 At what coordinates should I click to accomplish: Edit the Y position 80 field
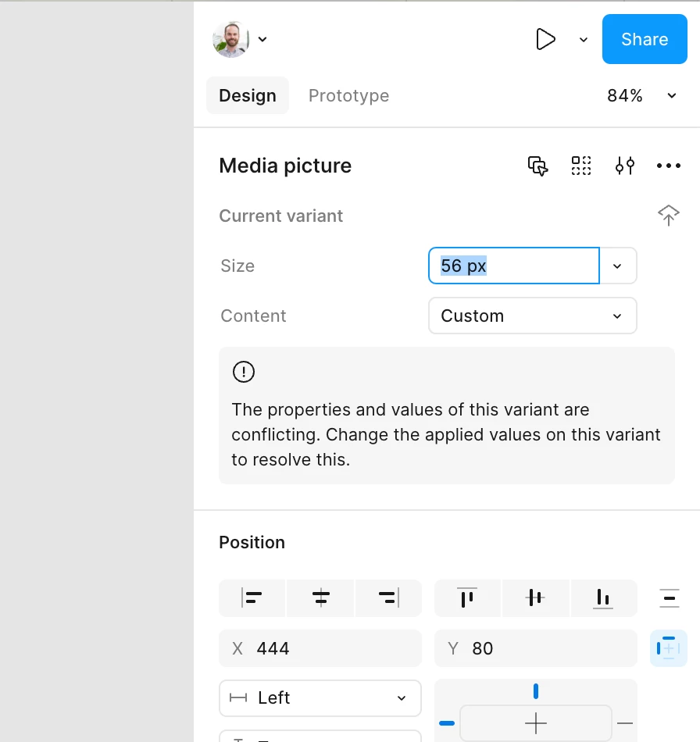pyautogui.click(x=536, y=648)
